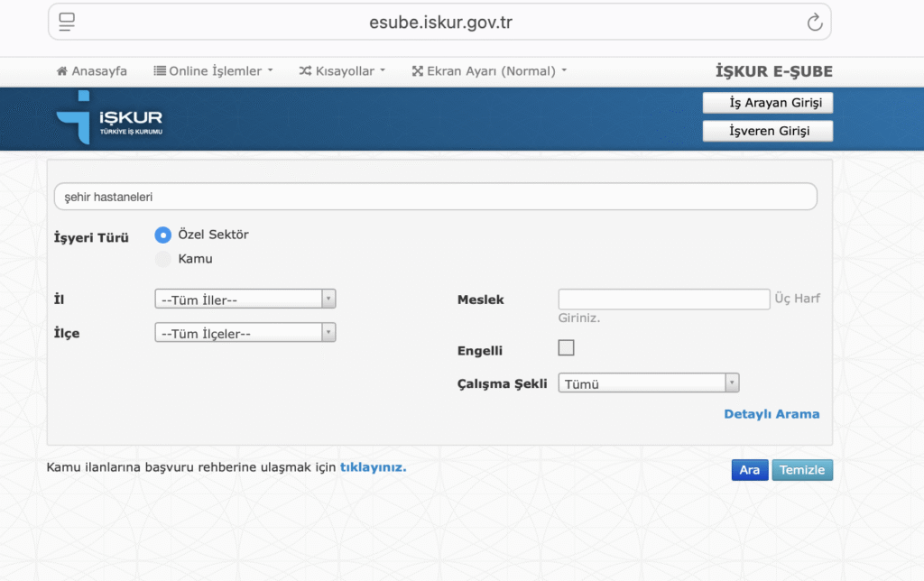Screen dimensions: 924x581
Task: Click the Ara search button
Action: 750,470
